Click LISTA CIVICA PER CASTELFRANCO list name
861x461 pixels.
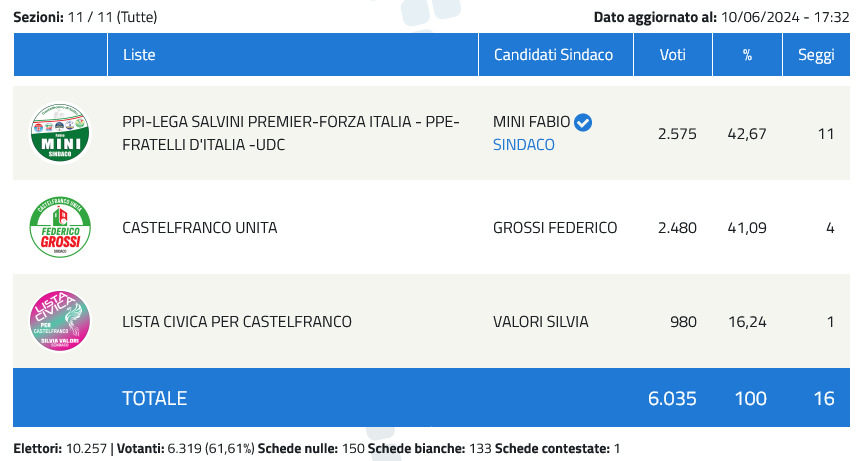(237, 322)
